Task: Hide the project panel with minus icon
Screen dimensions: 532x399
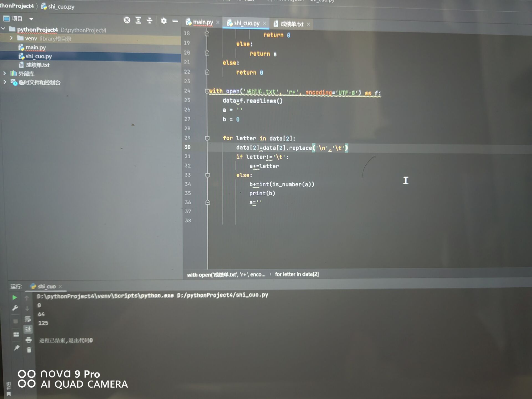Action: point(175,21)
